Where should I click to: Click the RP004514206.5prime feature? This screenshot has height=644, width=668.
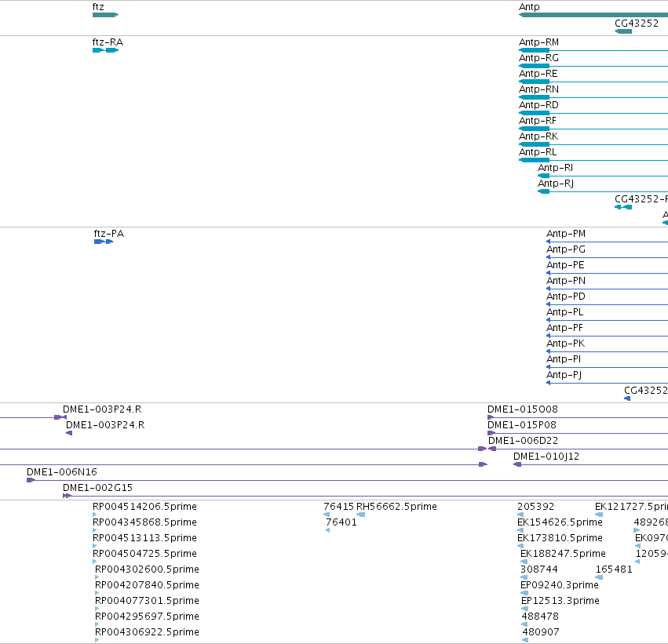[145, 507]
